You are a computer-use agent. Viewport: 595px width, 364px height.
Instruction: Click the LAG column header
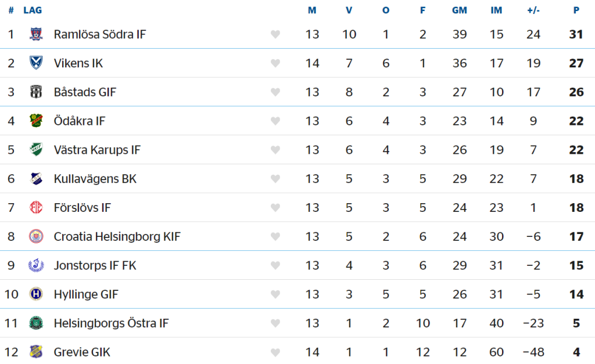point(33,10)
